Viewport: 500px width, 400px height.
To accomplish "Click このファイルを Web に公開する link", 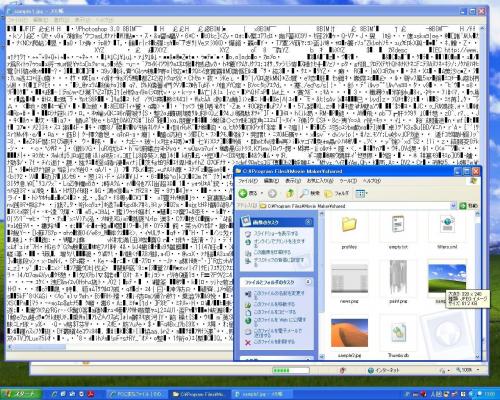I will [280, 322].
